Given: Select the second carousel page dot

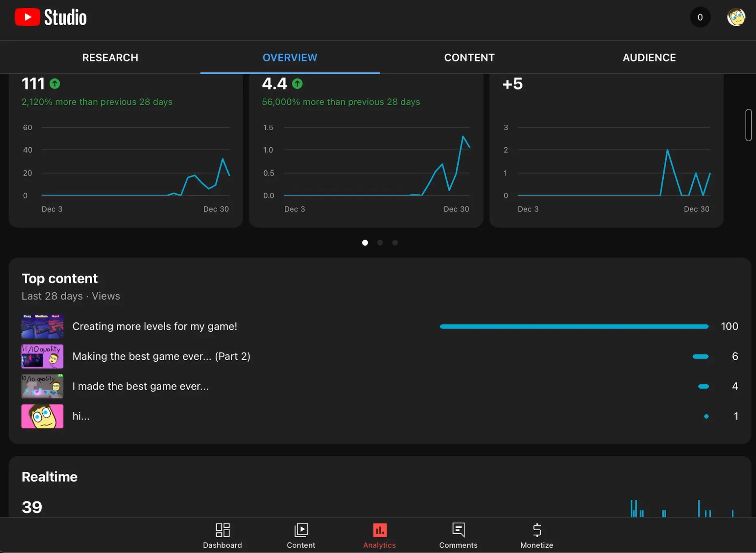Looking at the screenshot, I should [380, 242].
